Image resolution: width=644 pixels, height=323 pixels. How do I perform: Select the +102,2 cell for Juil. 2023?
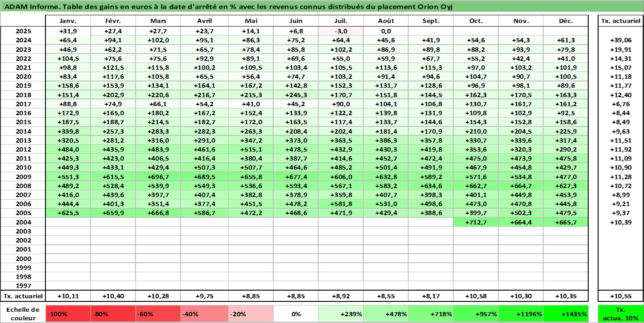pyautogui.click(x=341, y=49)
